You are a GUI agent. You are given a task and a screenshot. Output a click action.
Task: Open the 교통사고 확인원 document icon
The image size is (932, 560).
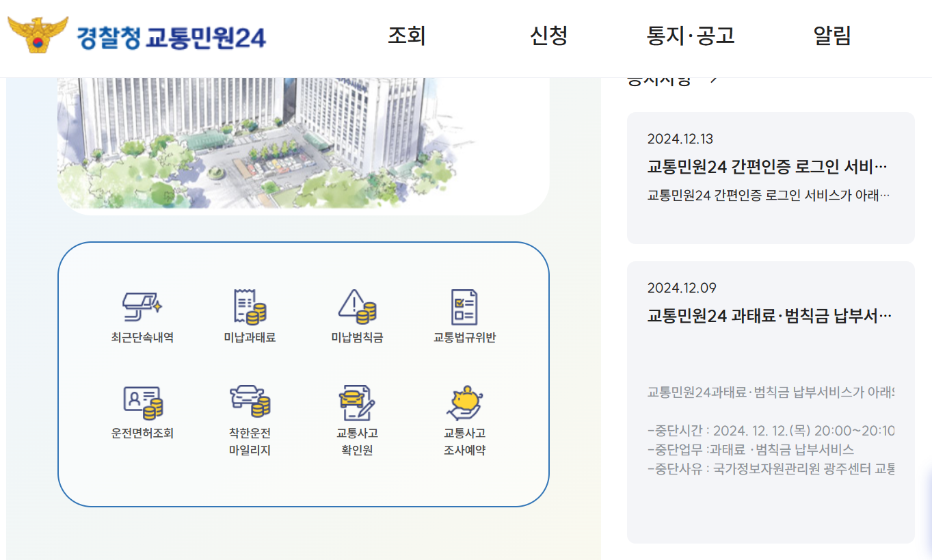357,402
